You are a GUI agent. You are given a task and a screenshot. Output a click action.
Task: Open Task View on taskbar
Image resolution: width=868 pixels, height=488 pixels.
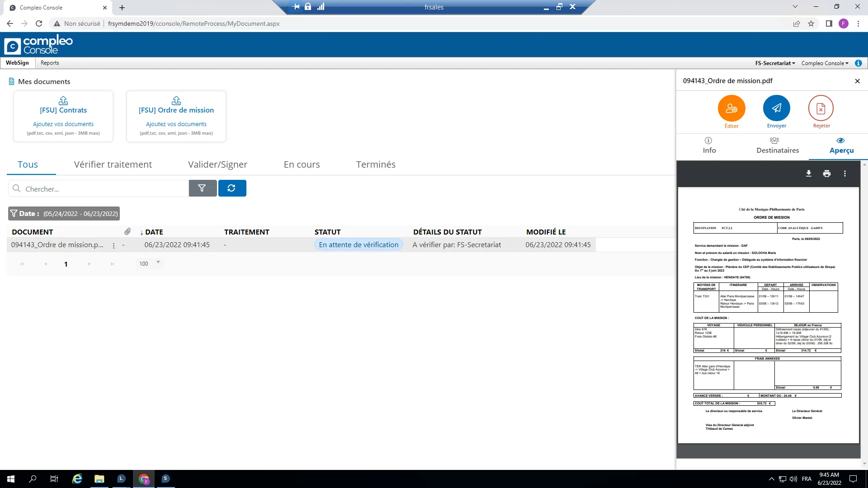point(54,479)
